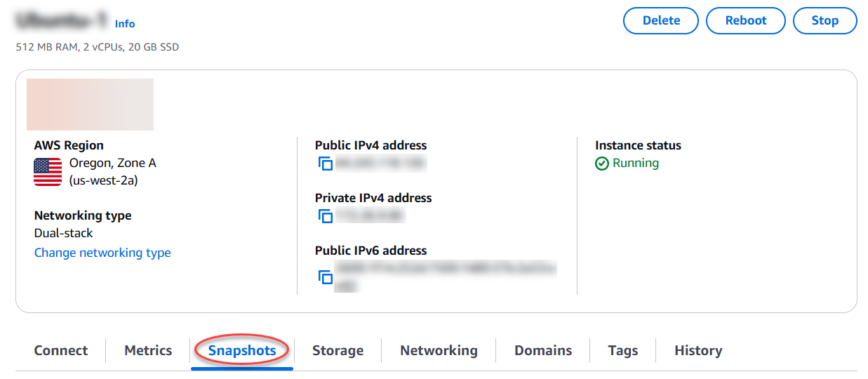Image resolution: width=868 pixels, height=379 pixels.
Task: Show the History tab
Action: point(698,350)
